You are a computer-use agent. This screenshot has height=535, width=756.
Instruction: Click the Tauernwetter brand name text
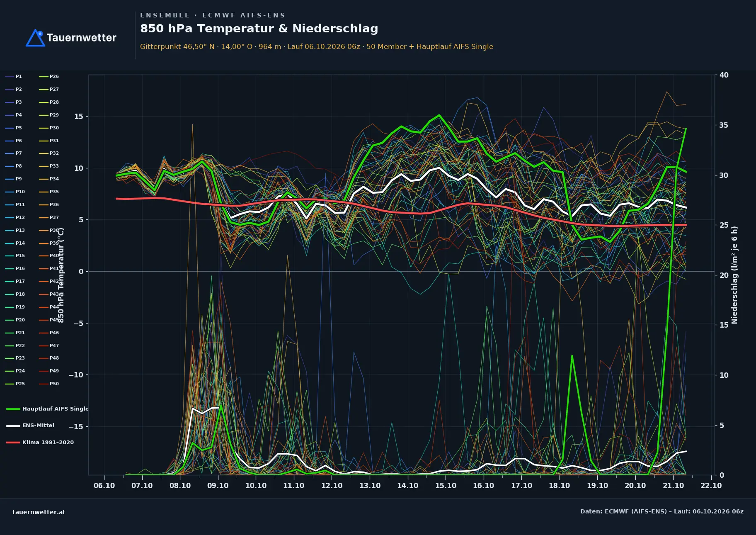tap(82, 38)
